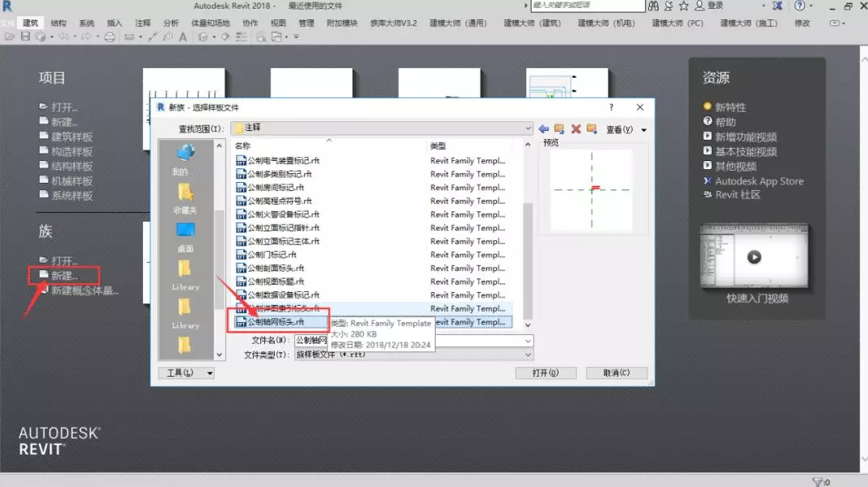
Task: Click the Up One Level folder icon
Action: point(558,129)
